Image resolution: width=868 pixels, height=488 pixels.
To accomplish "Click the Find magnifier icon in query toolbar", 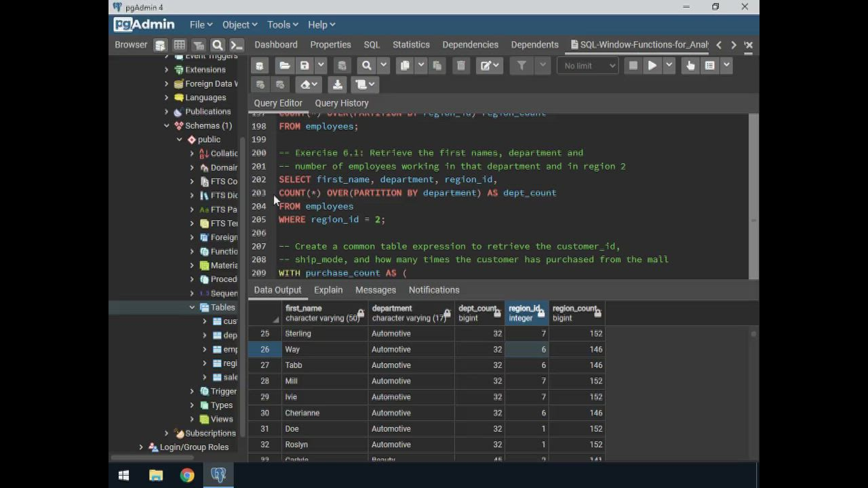I will [367, 66].
